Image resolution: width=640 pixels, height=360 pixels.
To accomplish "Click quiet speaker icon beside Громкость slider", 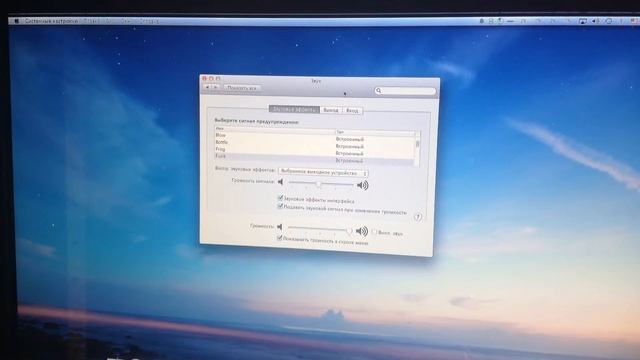I will click(280, 227).
